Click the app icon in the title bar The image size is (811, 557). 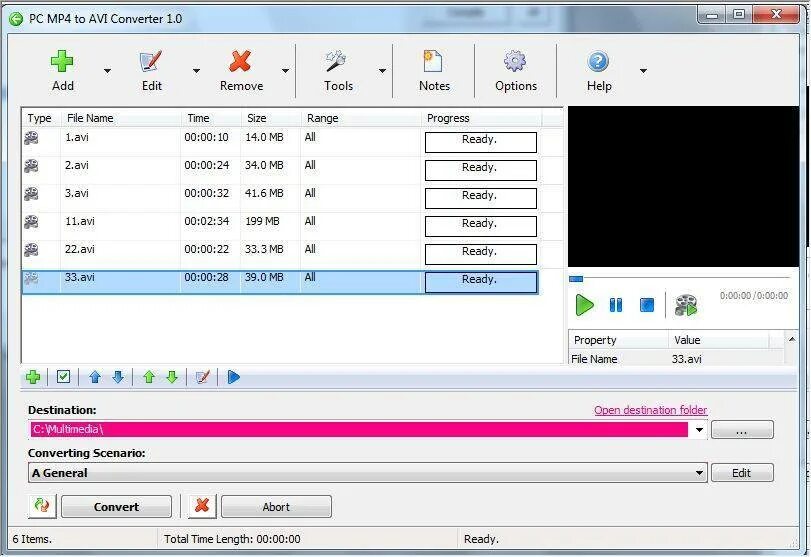point(16,19)
